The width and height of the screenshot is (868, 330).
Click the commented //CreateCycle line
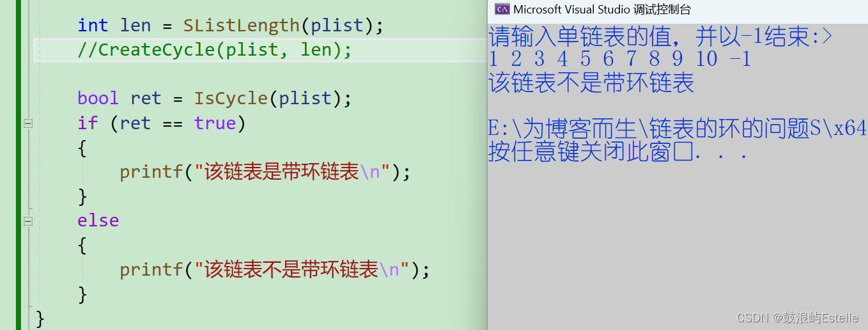tap(215, 50)
